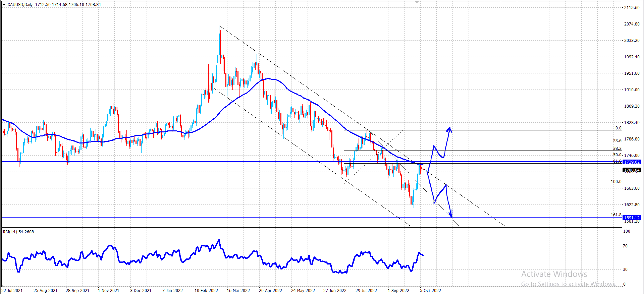Click the downward blue arrow head
The image size is (644, 294).
point(451,214)
